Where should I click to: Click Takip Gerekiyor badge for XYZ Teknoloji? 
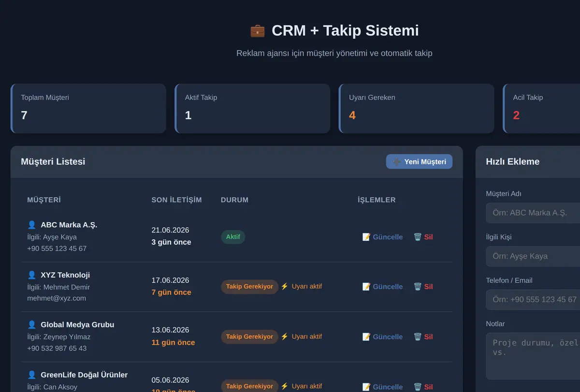click(249, 287)
